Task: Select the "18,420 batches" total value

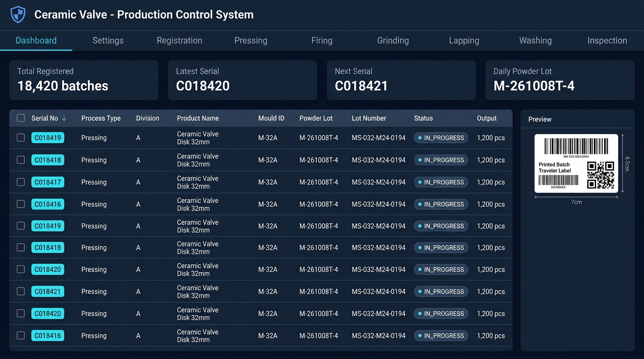Action: [63, 86]
